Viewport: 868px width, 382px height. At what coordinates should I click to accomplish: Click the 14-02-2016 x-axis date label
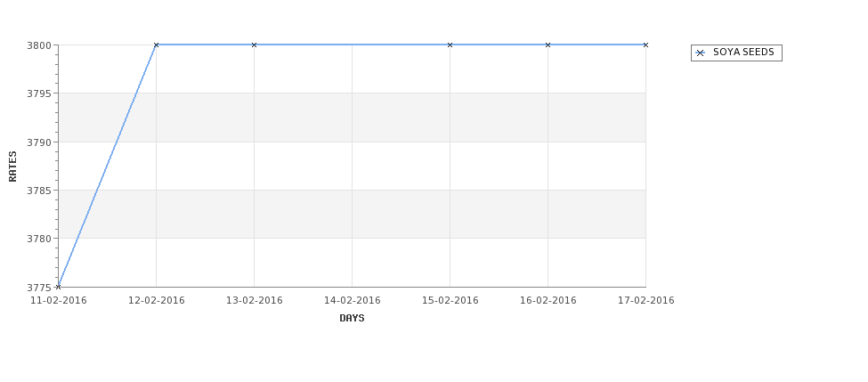coord(352,301)
